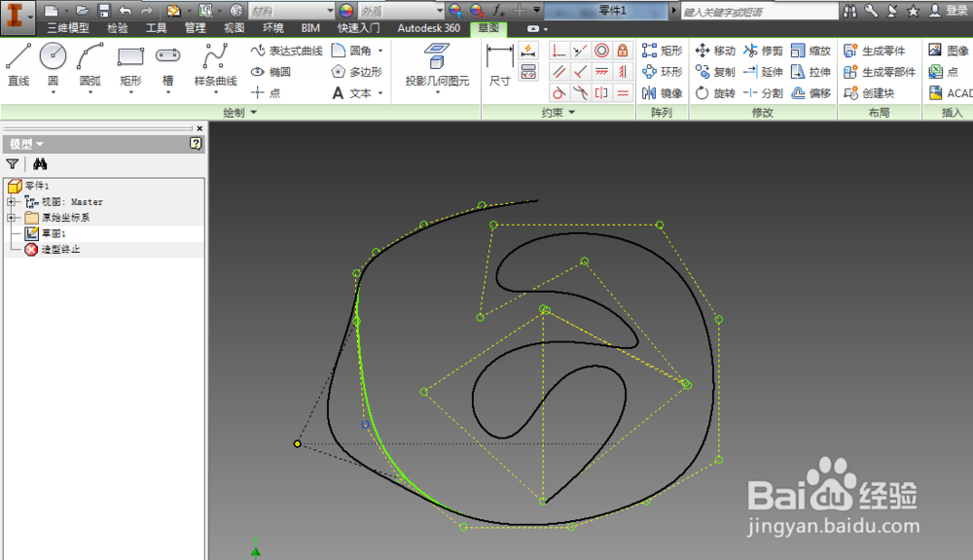Click the 投影几何图元 project geometry tool
The width and height of the screenshot is (973, 560).
tap(437, 65)
